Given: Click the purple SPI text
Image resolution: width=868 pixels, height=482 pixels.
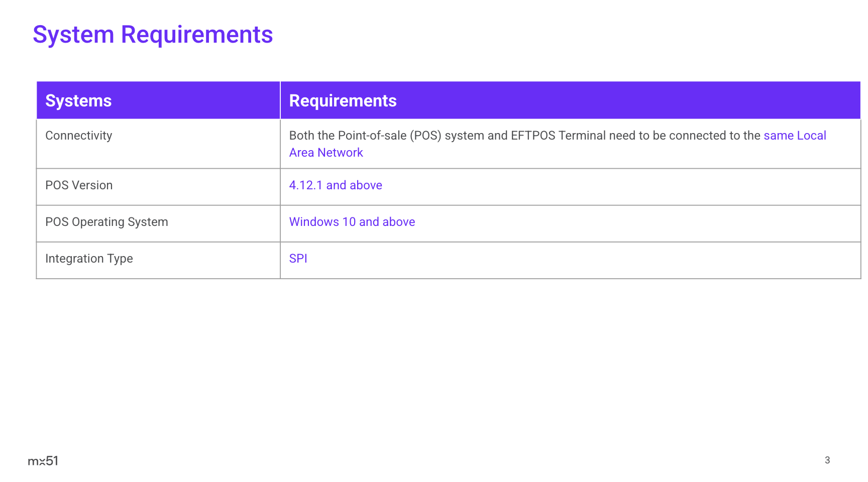Looking at the screenshot, I should tap(298, 259).
